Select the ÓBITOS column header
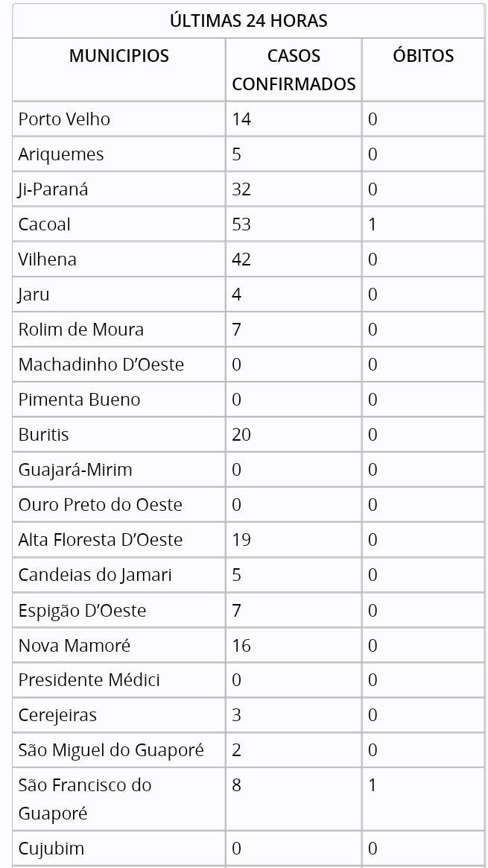 click(x=423, y=56)
